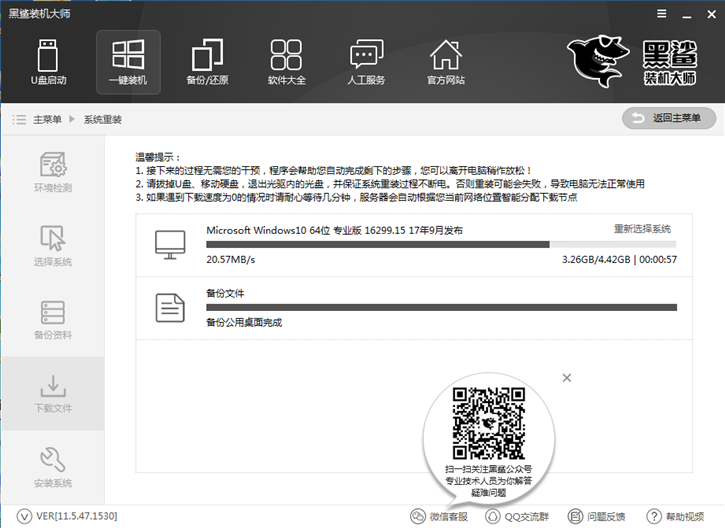Minimize the 黑鲨装机大师 window

(687, 15)
